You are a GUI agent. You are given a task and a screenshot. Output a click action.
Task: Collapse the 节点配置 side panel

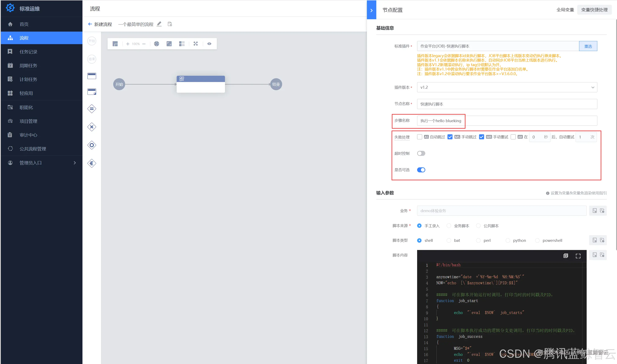click(371, 10)
